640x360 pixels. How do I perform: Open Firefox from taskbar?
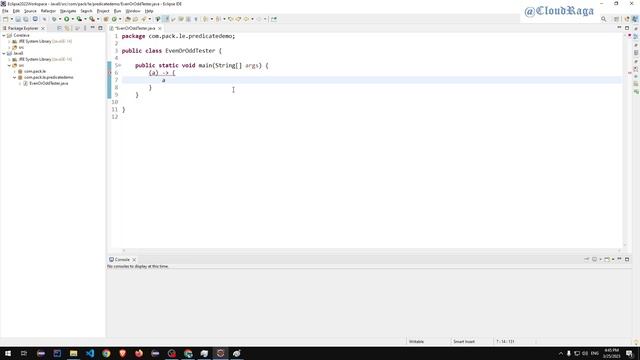[x=139, y=353]
